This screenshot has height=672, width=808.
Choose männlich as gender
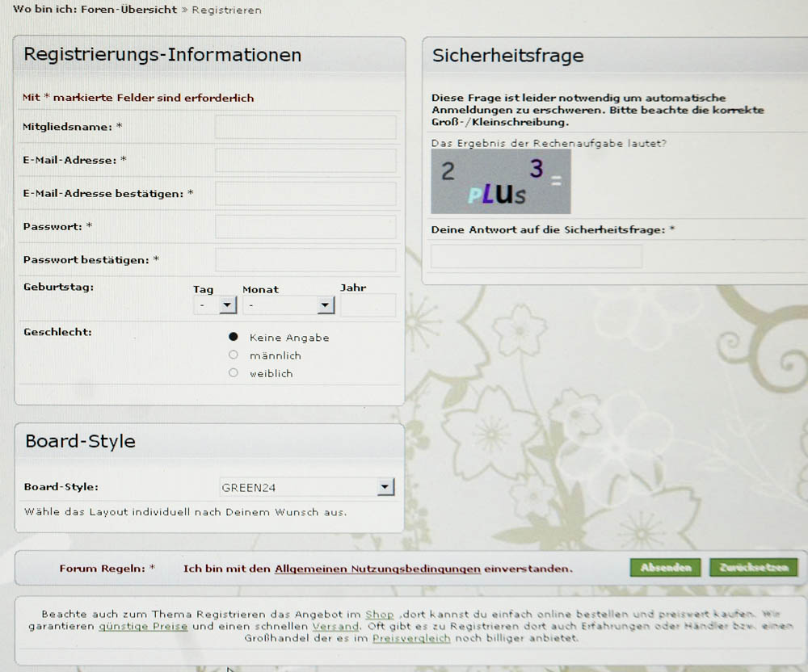coord(234,355)
